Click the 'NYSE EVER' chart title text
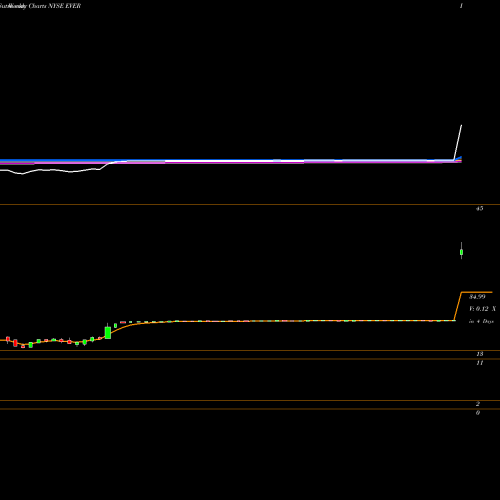 [x=64, y=6]
